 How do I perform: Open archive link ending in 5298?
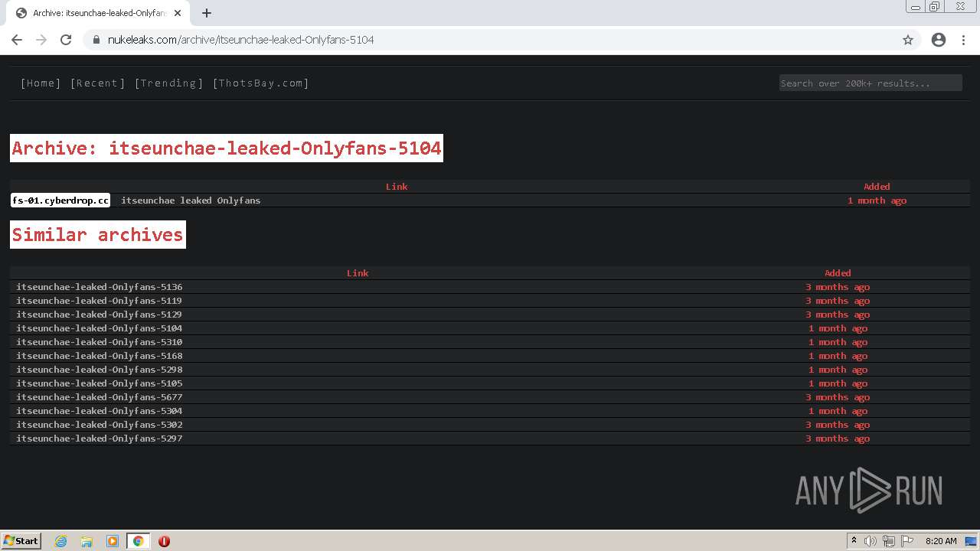[x=100, y=370]
